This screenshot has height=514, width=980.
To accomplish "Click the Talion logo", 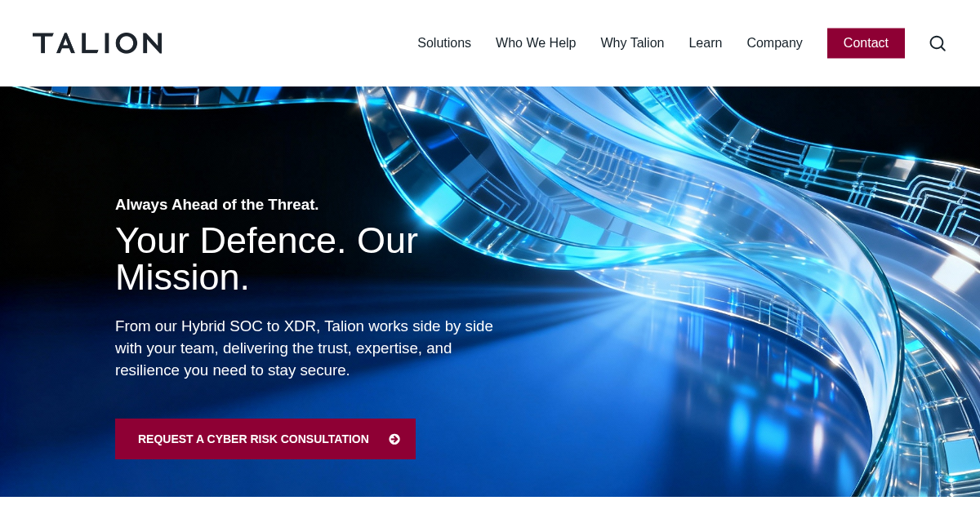I will point(97,43).
